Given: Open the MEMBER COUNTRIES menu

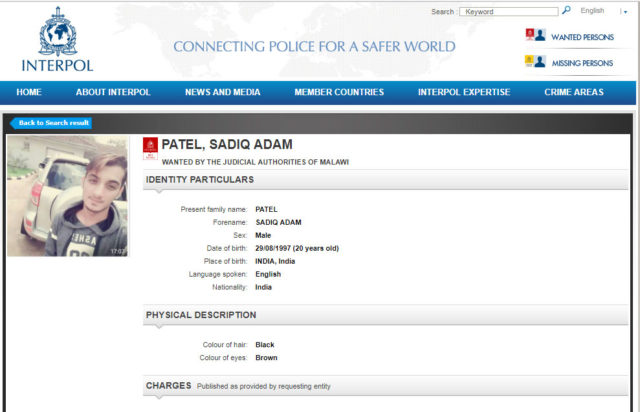Looking at the screenshot, I should pyautogui.click(x=339, y=92).
